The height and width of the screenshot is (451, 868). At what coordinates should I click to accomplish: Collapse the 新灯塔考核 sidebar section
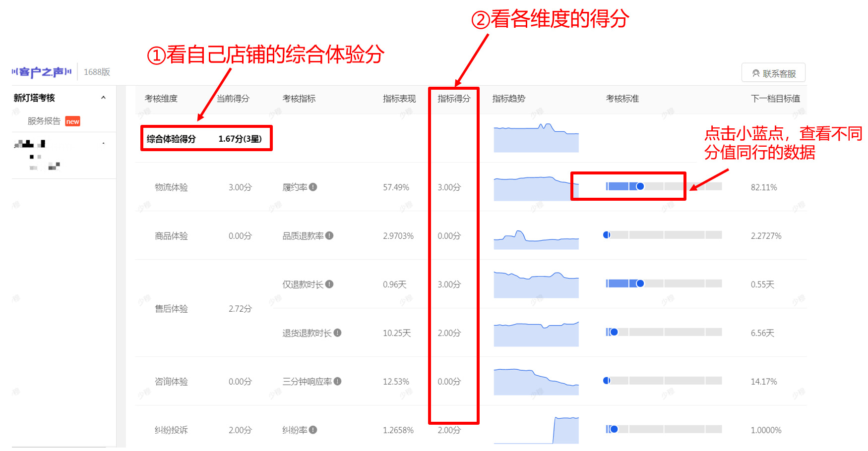103,98
